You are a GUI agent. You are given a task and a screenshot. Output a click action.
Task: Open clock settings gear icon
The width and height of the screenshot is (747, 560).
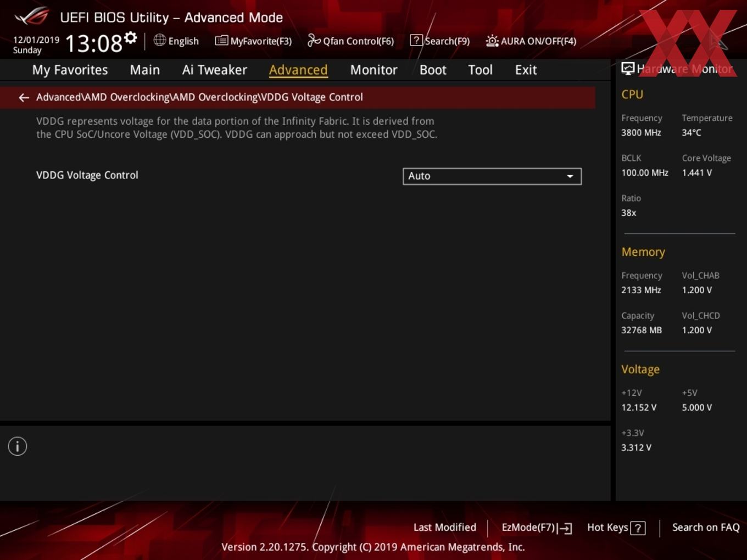pos(130,38)
